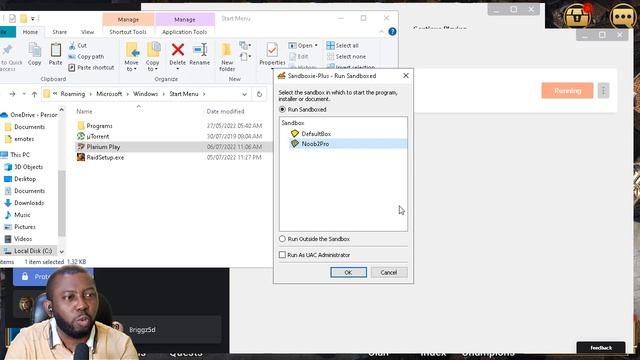Open the Copy to dropdown
Image resolution: width=640 pixels, height=360 pixels.
pyautogui.click(x=153, y=57)
